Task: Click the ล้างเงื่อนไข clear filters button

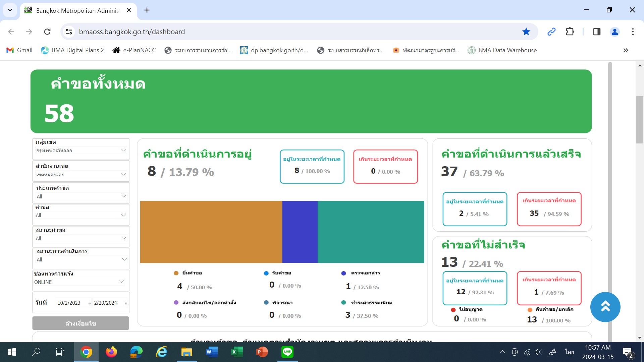Action: 80,323
